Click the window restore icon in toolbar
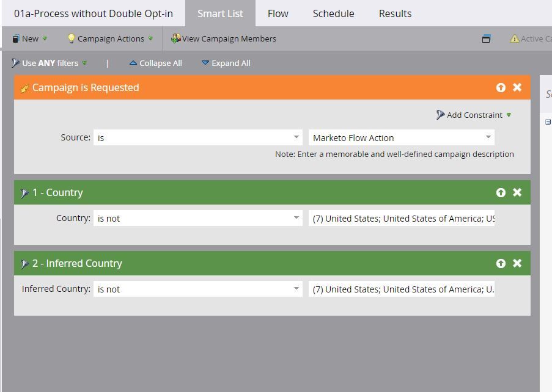 pos(486,38)
